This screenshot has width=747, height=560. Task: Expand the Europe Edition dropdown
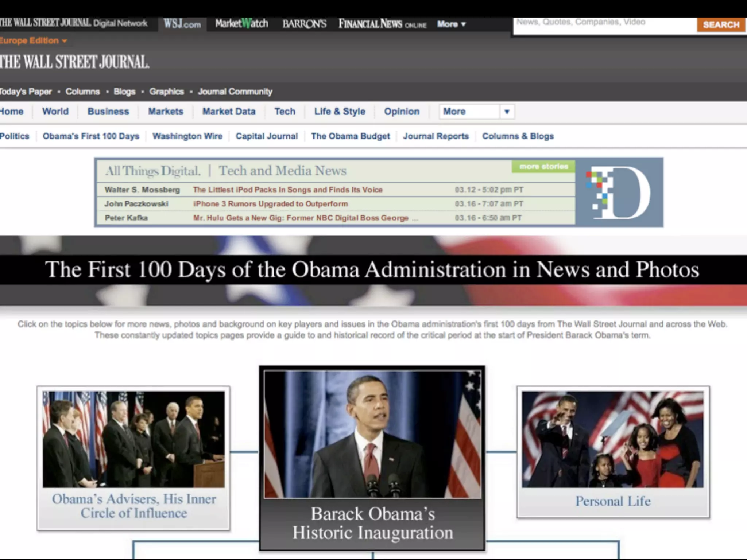coord(34,41)
